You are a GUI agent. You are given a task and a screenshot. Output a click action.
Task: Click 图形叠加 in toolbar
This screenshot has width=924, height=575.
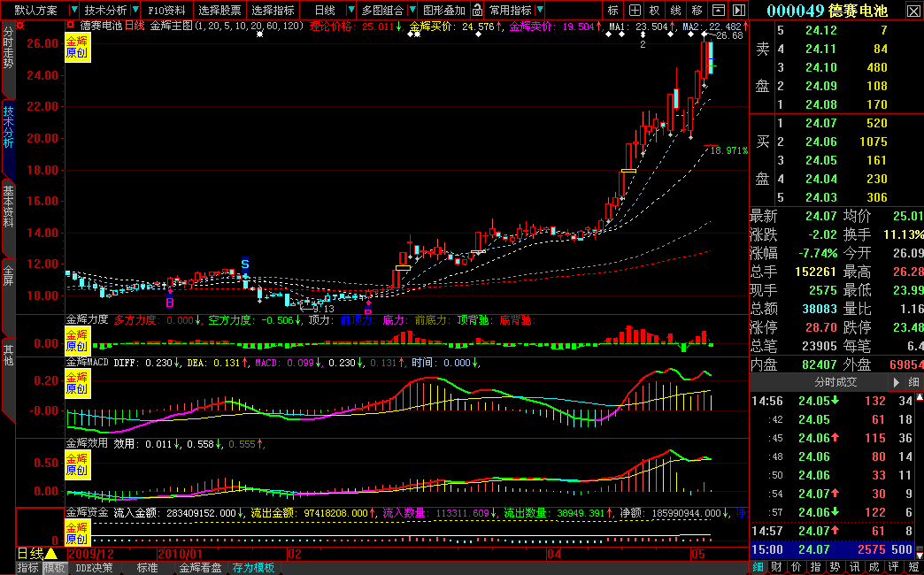445,10
